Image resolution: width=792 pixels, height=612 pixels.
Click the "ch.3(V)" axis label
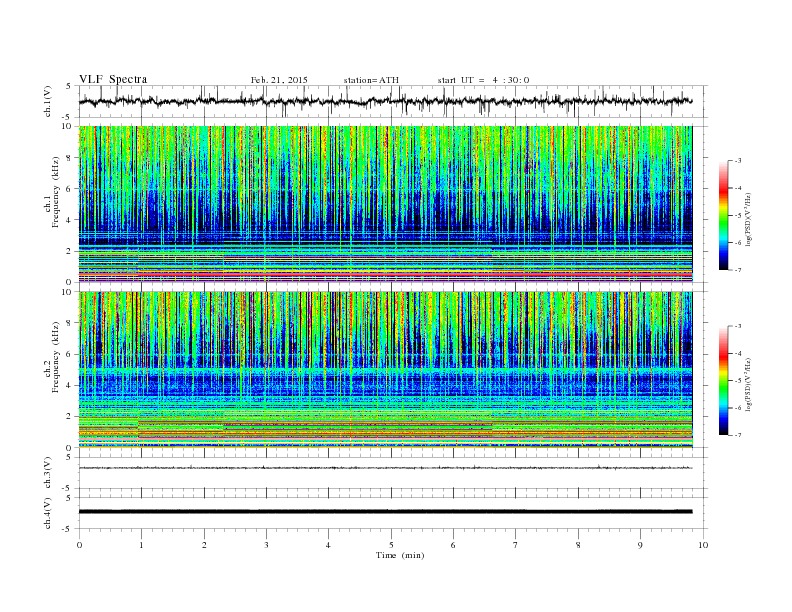click(x=48, y=473)
